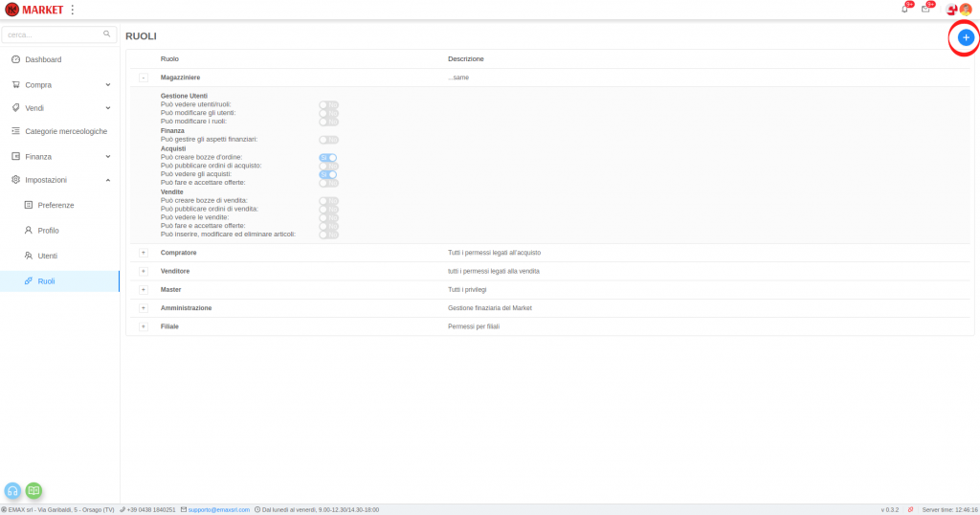The image size is (980, 515).
Task: Click the blue add role plus button
Action: click(965, 37)
